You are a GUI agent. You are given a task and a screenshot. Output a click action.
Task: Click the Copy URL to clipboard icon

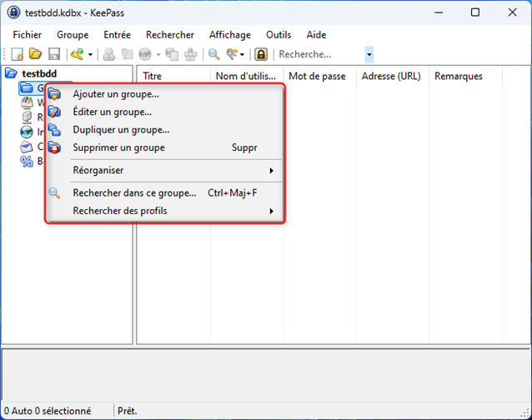click(172, 54)
